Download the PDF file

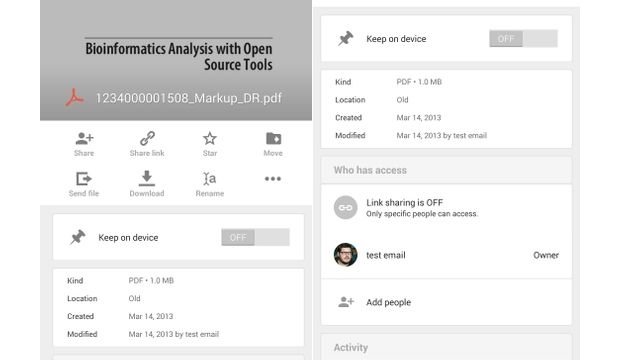point(147,178)
